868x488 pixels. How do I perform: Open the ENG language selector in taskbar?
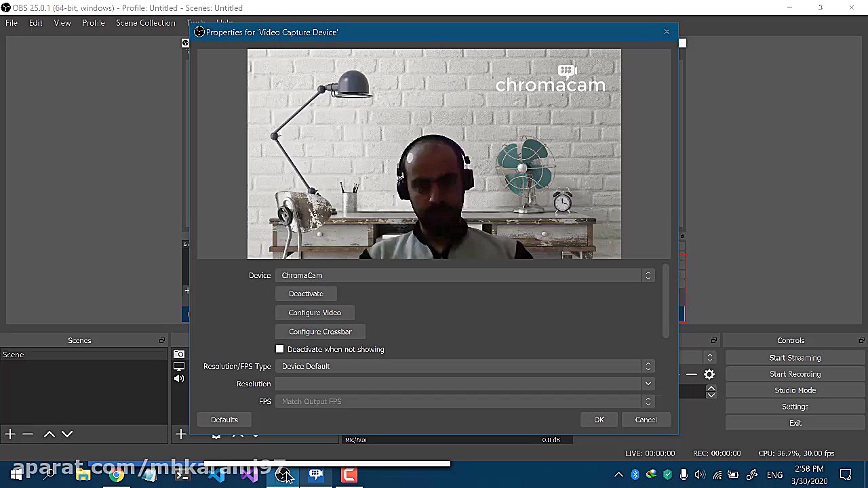(774, 474)
